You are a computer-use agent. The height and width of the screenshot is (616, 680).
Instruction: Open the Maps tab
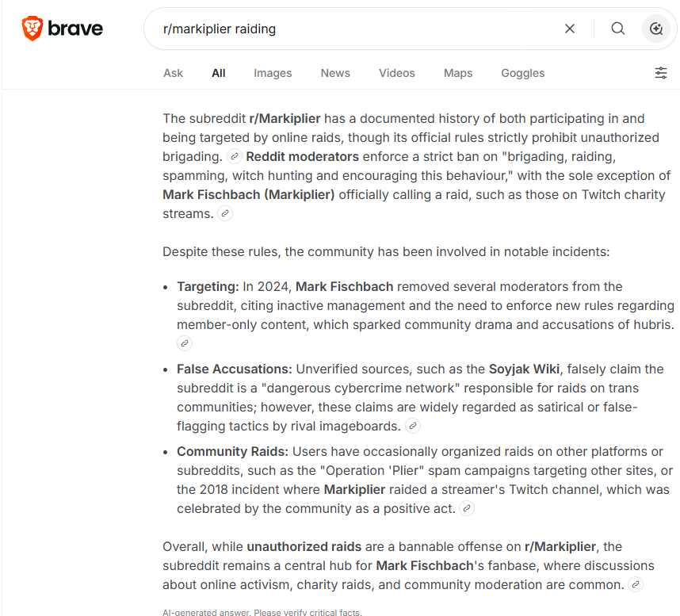click(458, 73)
